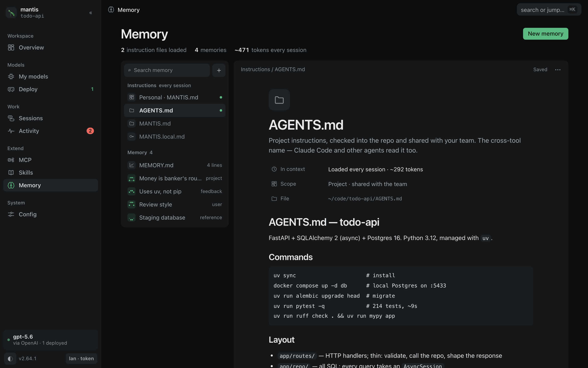Open Config sliders icon

click(11, 214)
